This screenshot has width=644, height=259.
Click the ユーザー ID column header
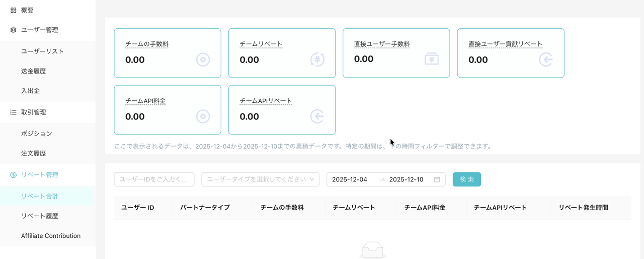[137, 208]
